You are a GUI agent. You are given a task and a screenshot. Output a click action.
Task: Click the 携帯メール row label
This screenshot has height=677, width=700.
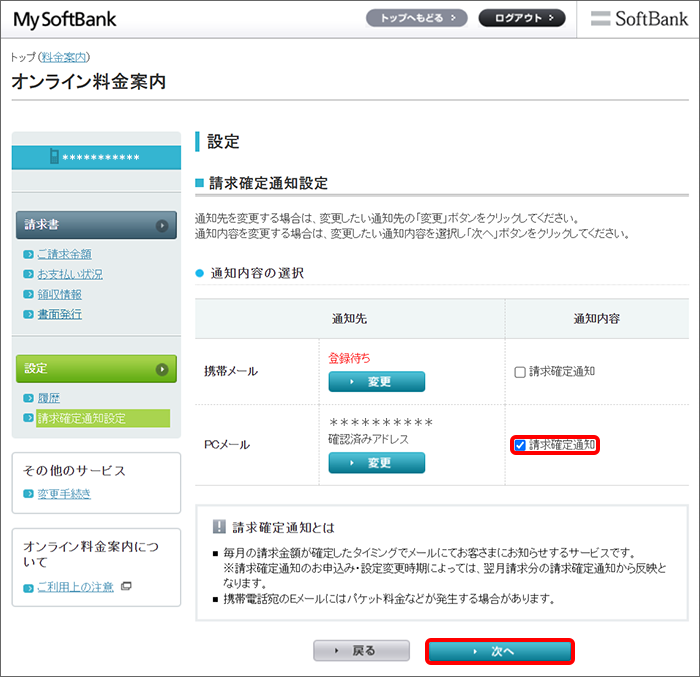coord(231,371)
